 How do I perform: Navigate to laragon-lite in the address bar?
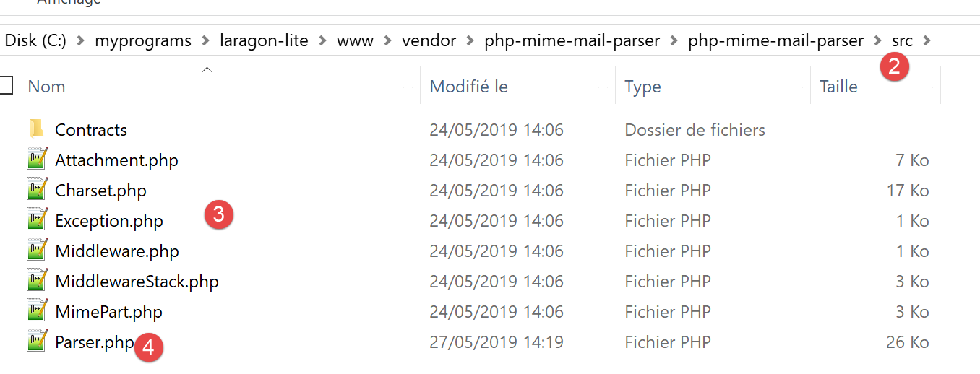[x=264, y=40]
